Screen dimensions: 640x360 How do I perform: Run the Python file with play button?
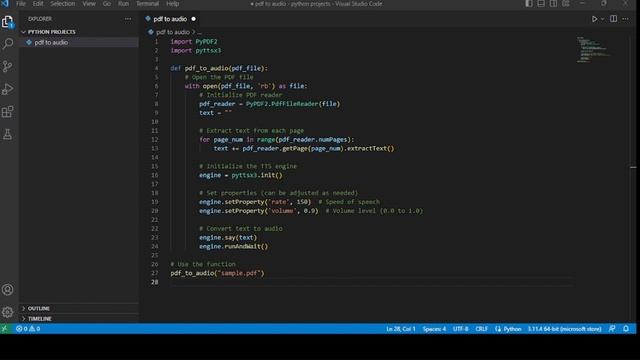[x=594, y=19]
